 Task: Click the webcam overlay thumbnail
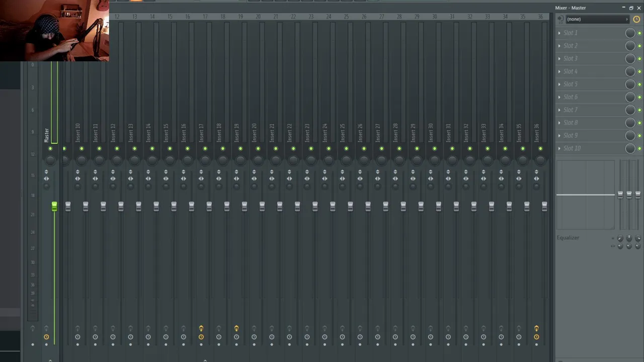(54, 31)
